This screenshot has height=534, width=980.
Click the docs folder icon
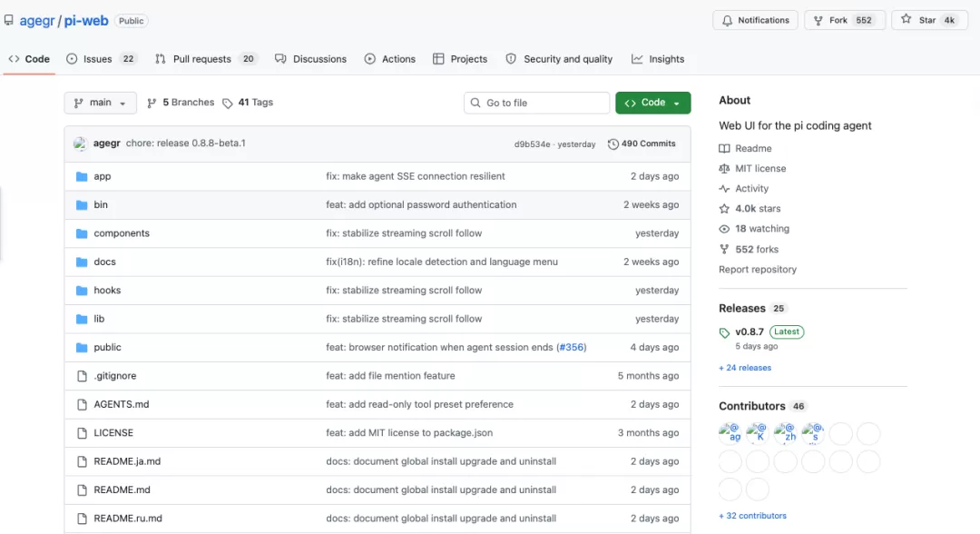(x=82, y=262)
